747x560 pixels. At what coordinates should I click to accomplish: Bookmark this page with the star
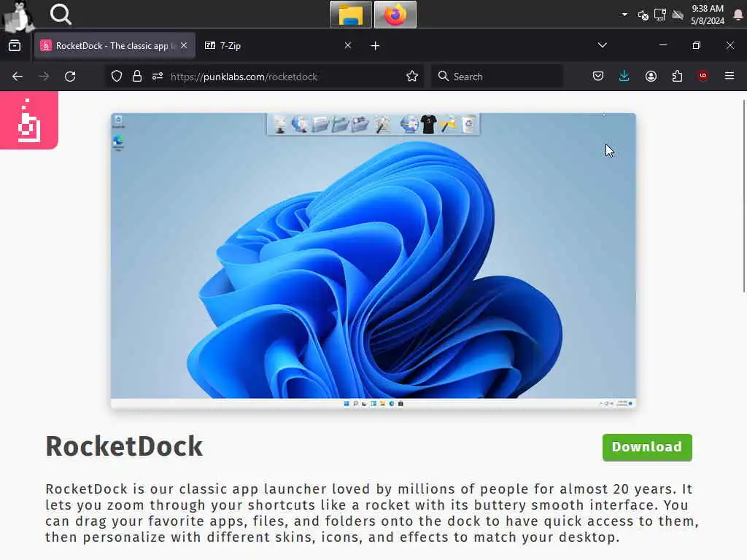[x=412, y=76]
